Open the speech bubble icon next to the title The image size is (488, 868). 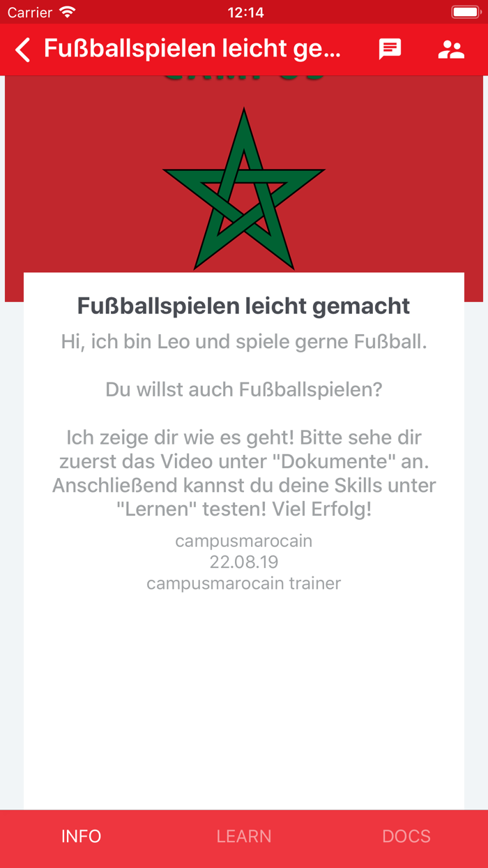390,50
